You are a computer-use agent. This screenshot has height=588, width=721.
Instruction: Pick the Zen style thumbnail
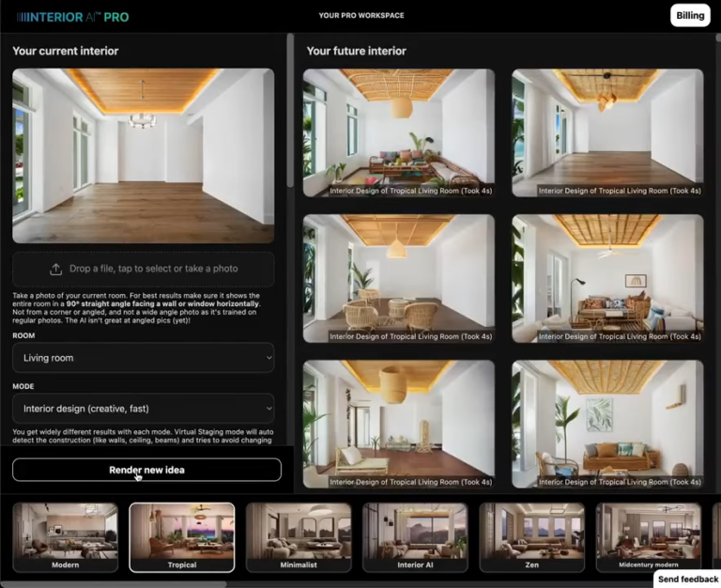(532, 537)
